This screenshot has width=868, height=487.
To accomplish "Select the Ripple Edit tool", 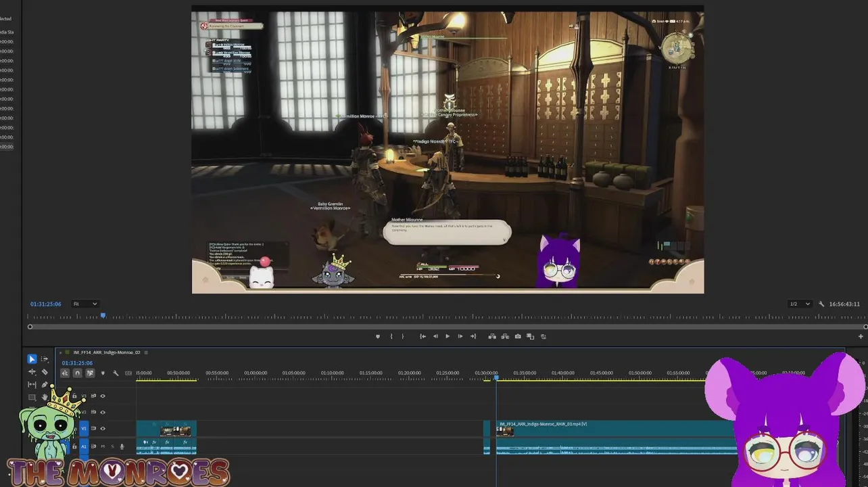I will click(x=32, y=372).
